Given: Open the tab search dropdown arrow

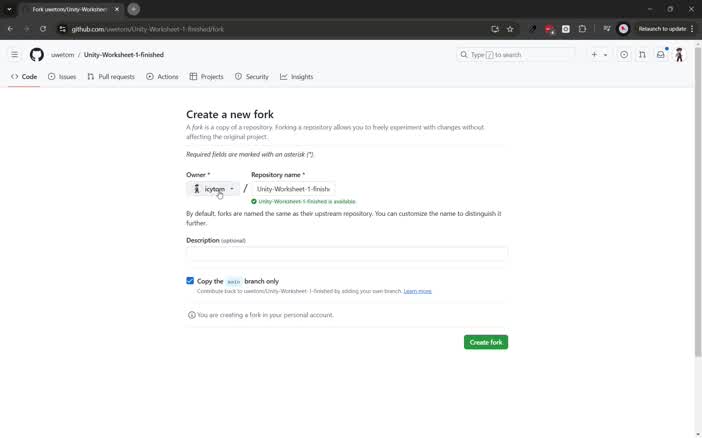Looking at the screenshot, I should click(9, 9).
